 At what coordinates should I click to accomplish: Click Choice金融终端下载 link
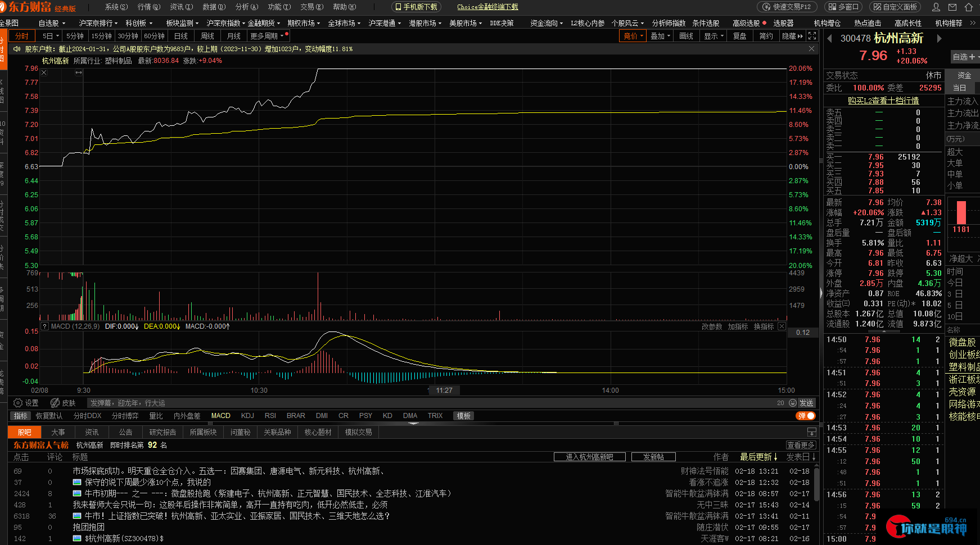[487, 7]
